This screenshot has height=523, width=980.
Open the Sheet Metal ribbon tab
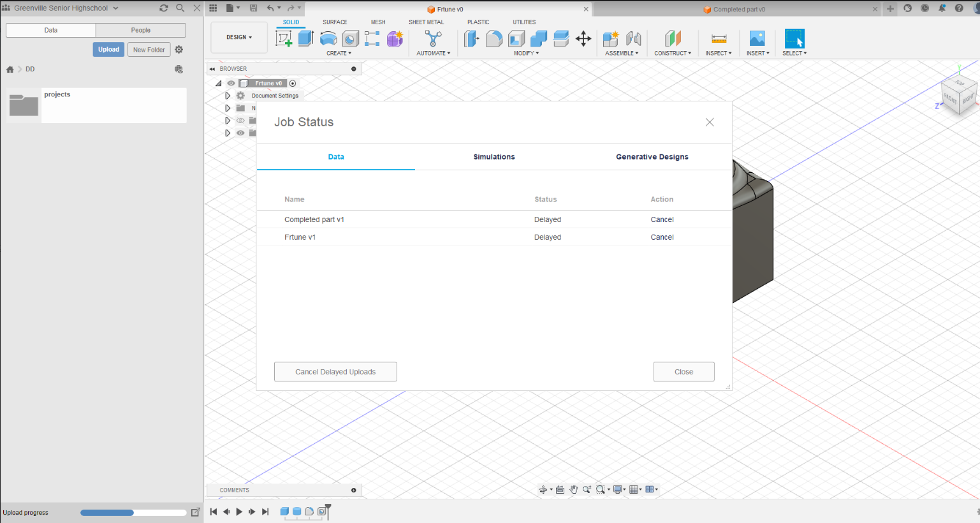[x=426, y=22]
